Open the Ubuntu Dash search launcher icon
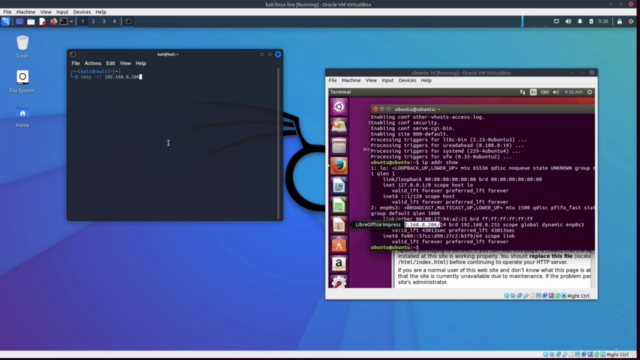640x360 pixels. click(339, 107)
